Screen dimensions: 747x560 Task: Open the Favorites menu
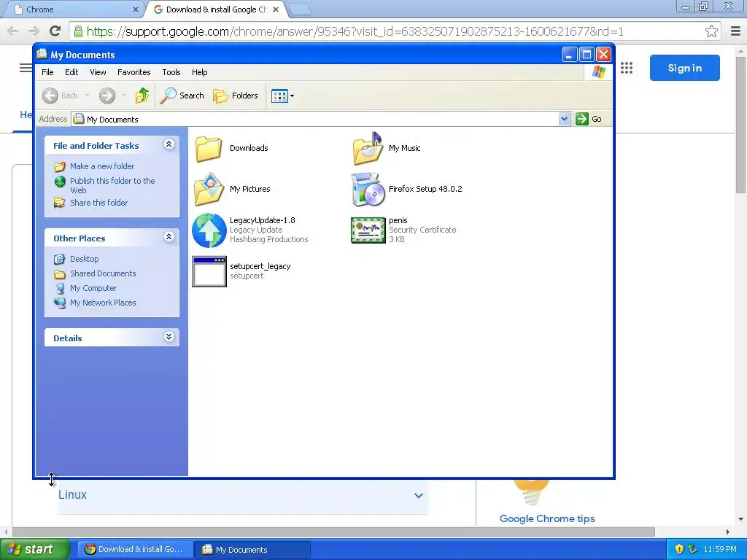point(134,72)
